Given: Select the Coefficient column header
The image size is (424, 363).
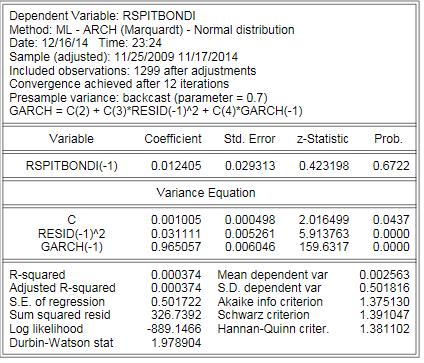Looking at the screenshot, I should (173, 139).
